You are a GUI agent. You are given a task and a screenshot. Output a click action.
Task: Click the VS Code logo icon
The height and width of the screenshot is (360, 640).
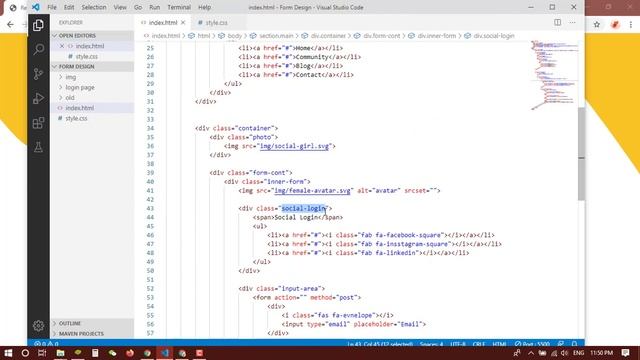click(36, 7)
